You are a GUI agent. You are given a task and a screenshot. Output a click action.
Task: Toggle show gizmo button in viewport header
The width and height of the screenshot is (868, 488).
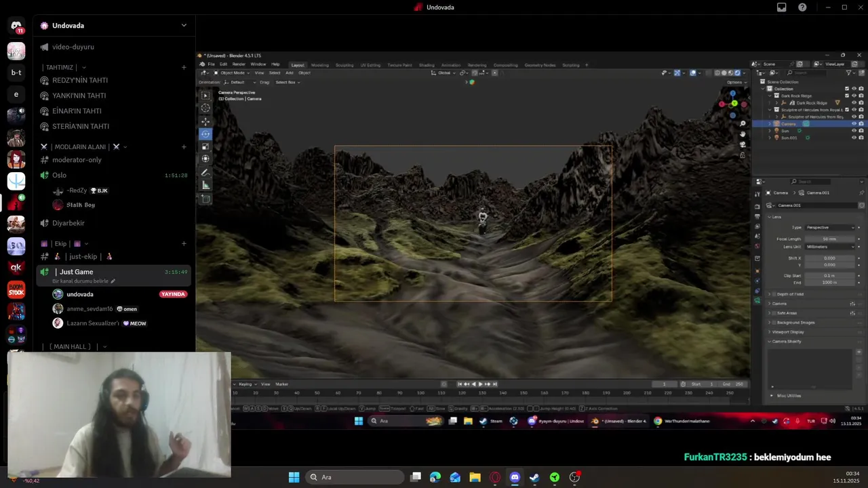tap(677, 73)
